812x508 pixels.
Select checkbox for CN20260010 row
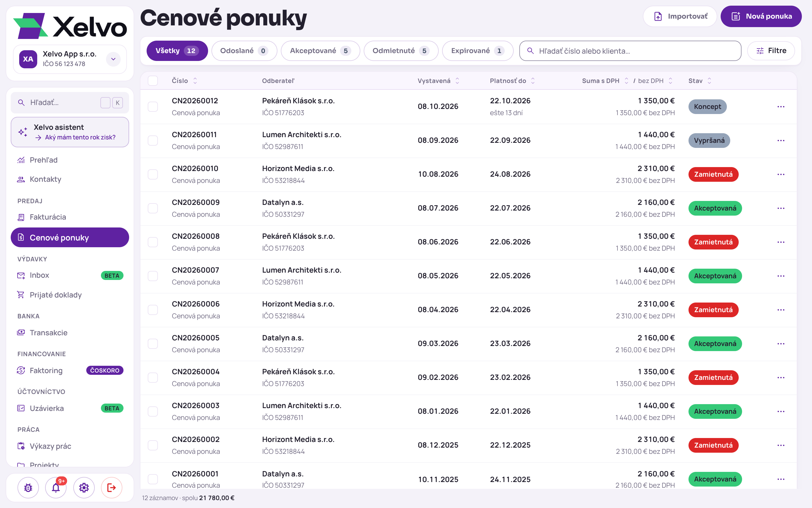pyautogui.click(x=153, y=174)
